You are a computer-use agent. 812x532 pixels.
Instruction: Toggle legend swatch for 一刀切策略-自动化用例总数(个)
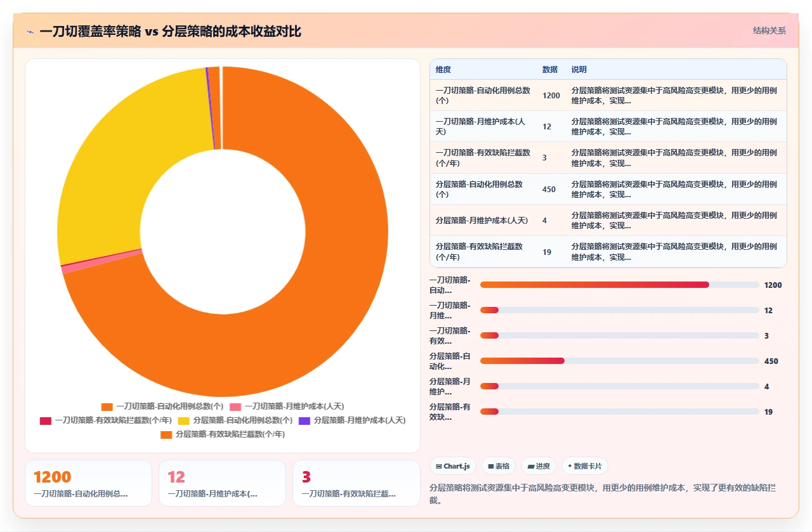tap(107, 406)
